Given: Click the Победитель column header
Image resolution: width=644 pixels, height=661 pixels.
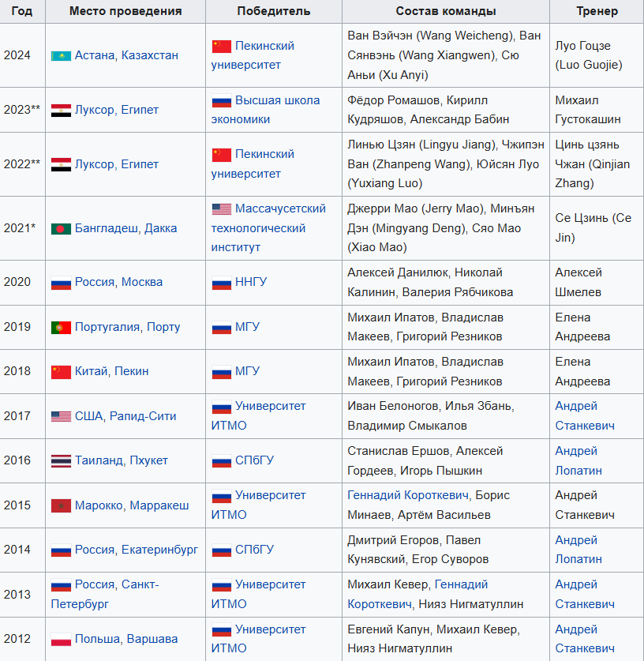Looking at the screenshot, I should coord(274,11).
